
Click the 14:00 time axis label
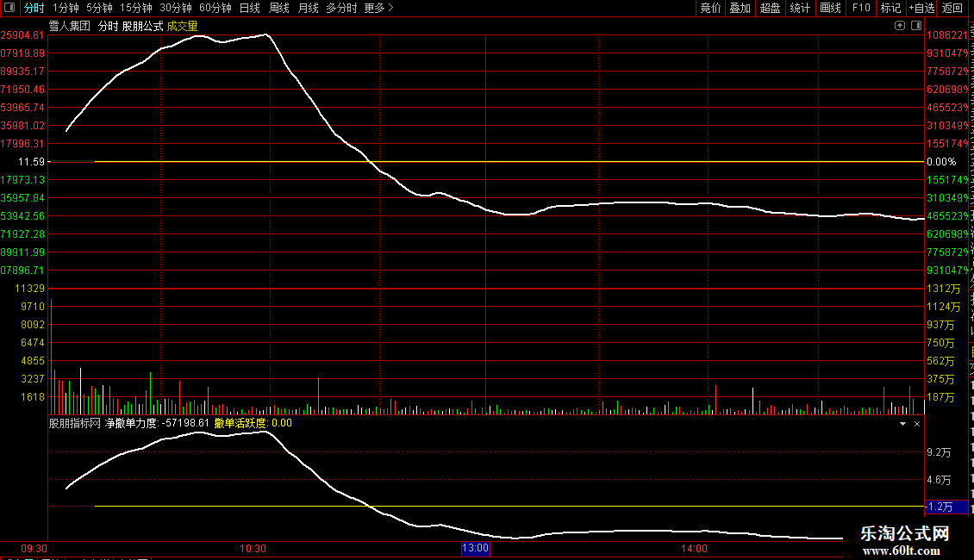[x=694, y=549]
